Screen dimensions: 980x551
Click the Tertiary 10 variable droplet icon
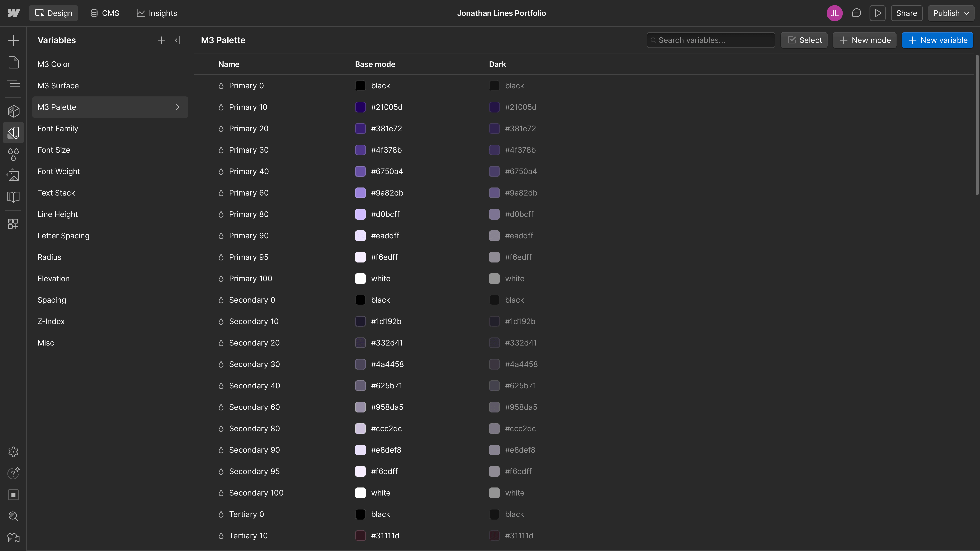point(221,536)
